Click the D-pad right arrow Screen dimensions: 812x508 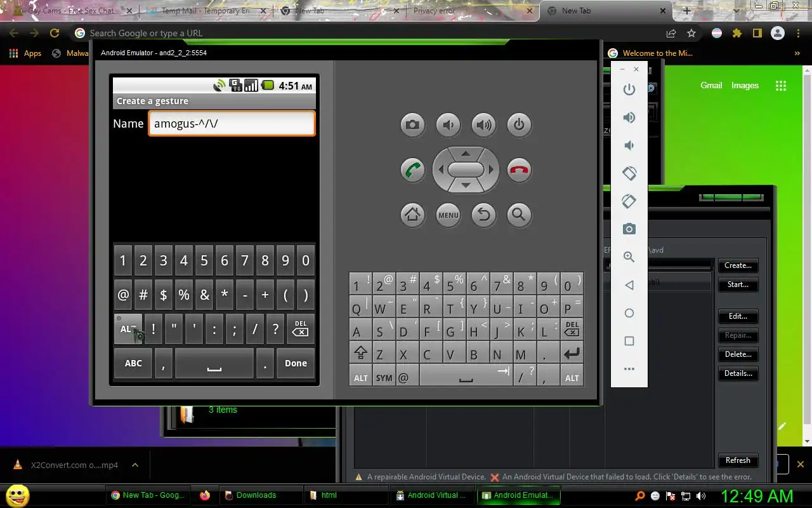[491, 170]
